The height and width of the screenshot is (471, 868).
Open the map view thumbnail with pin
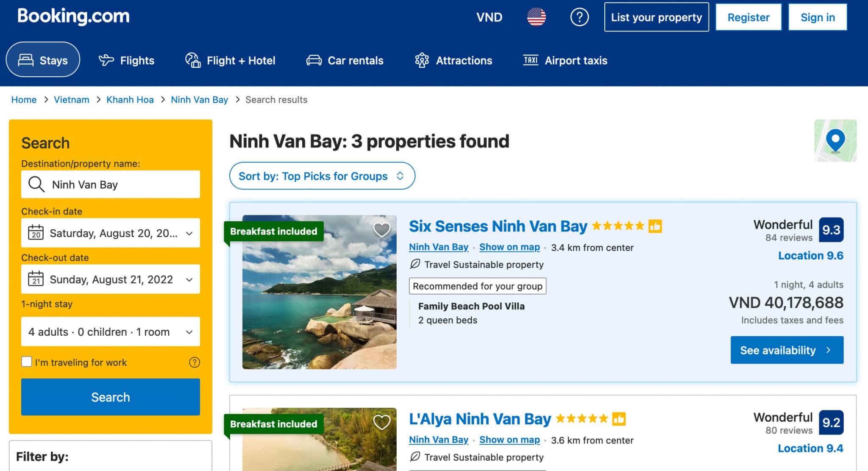pos(835,141)
